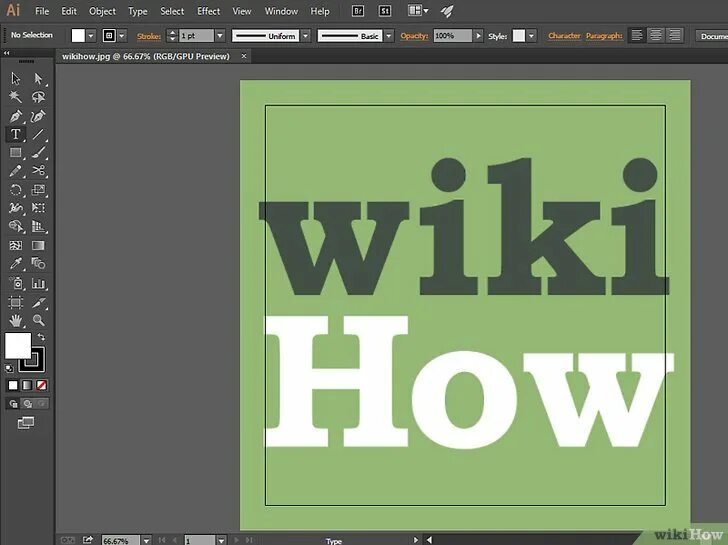This screenshot has height=545, width=728.
Task: Open the Select menu
Action: tap(172, 11)
